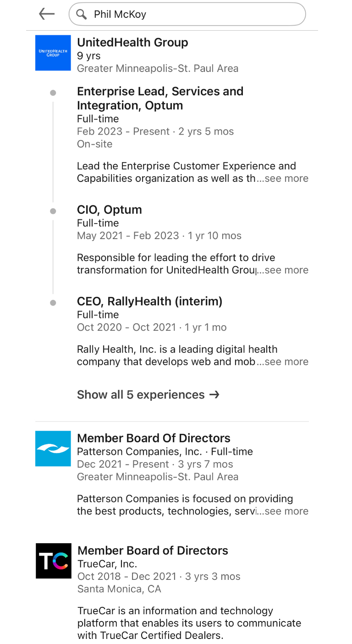This screenshot has height=644, width=352.
Task: Click the timeline dot beside CIO, Optum
Action: (x=53, y=211)
